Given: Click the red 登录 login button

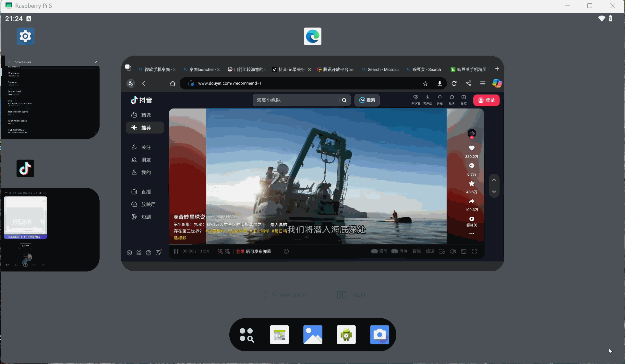Looking at the screenshot, I should tap(486, 100).
